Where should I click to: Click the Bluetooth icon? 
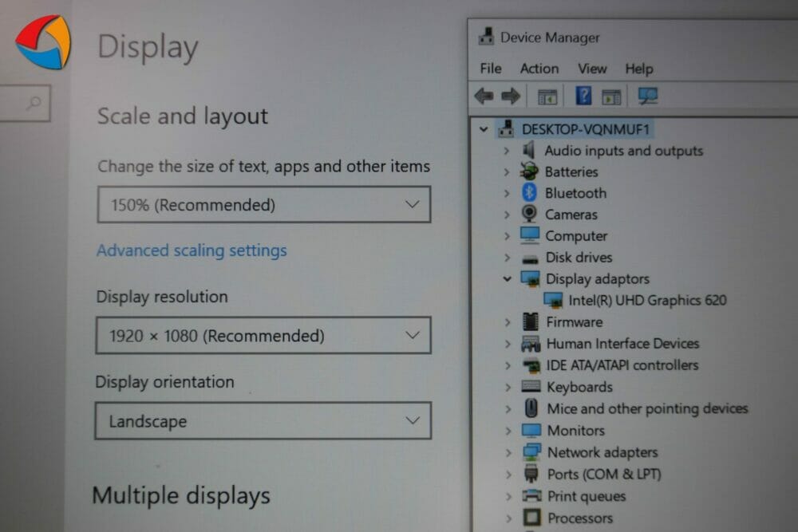point(529,193)
